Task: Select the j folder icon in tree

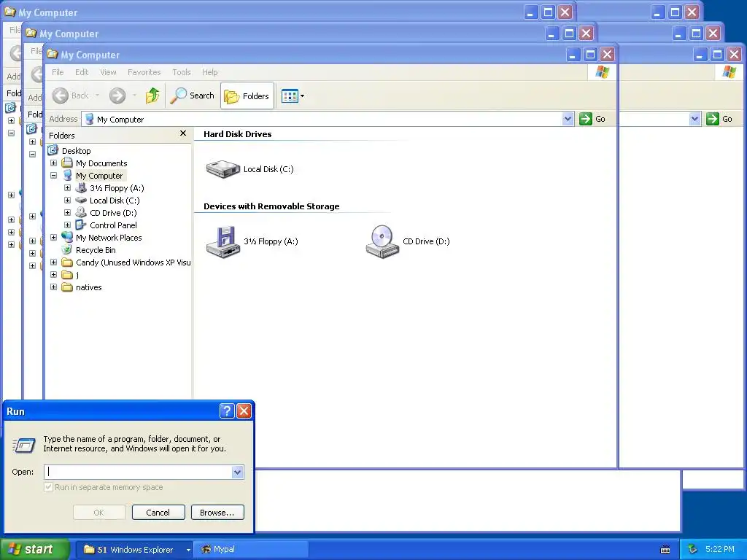Action: coord(67,275)
